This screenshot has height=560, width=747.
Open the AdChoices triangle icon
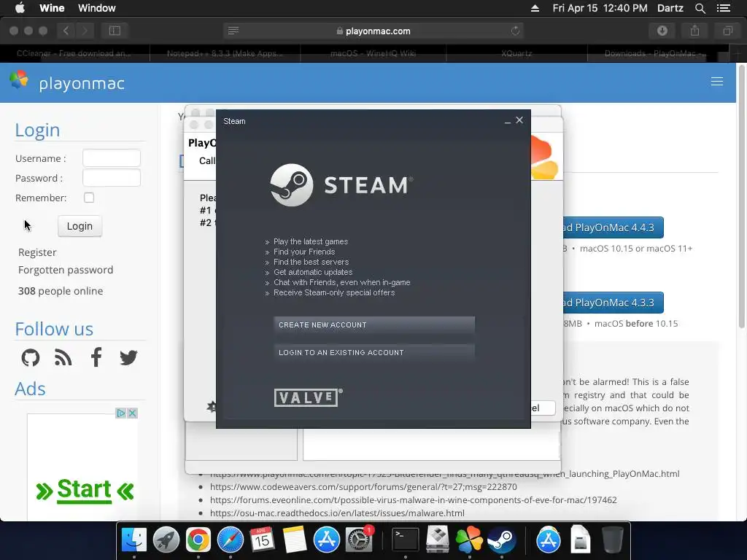121,413
